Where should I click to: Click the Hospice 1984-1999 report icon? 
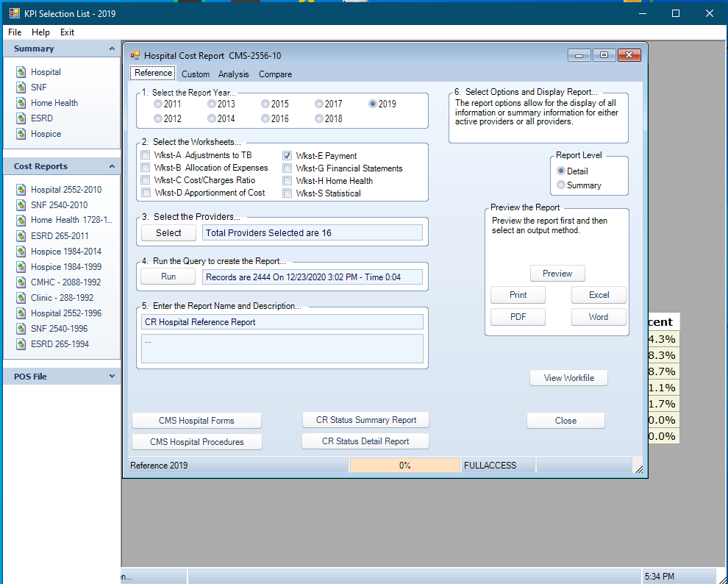tap(21, 266)
